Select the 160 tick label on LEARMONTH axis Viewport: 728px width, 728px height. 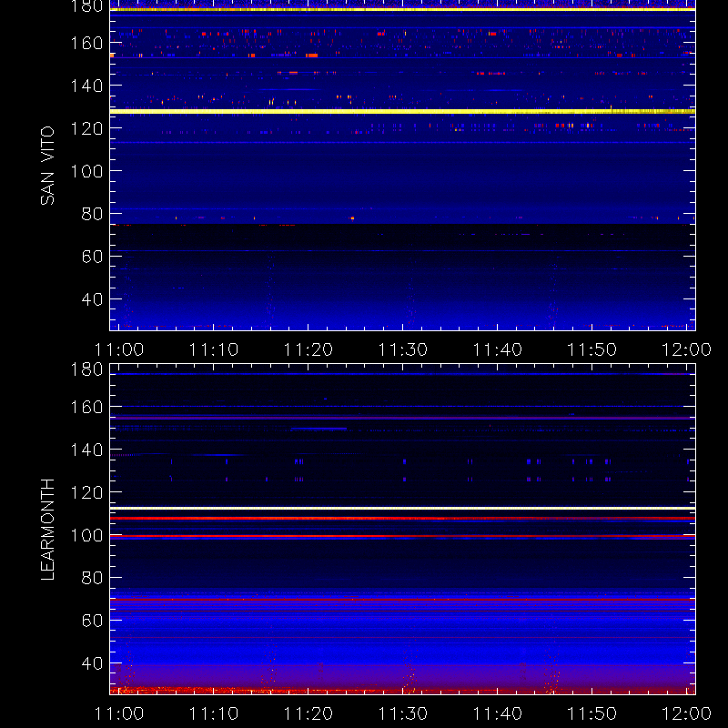pos(86,407)
